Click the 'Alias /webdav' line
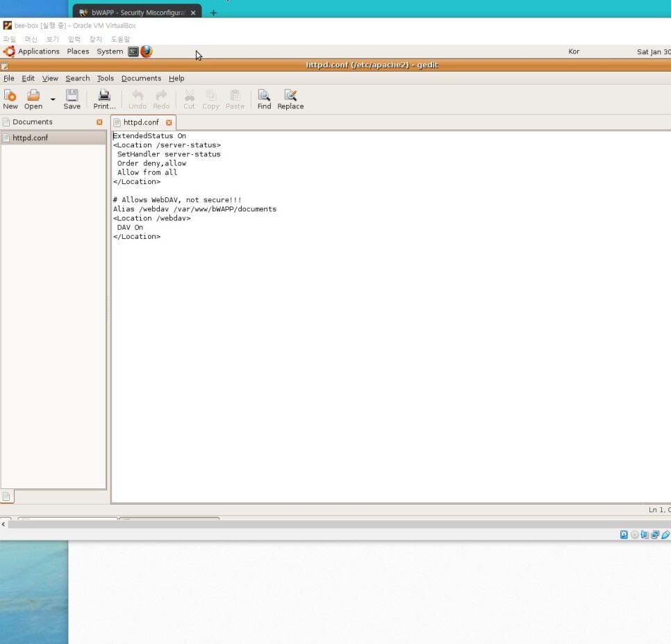 tap(194, 209)
